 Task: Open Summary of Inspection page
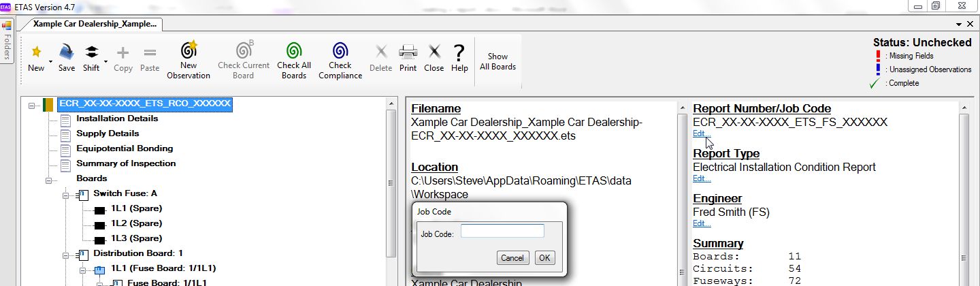pos(126,163)
